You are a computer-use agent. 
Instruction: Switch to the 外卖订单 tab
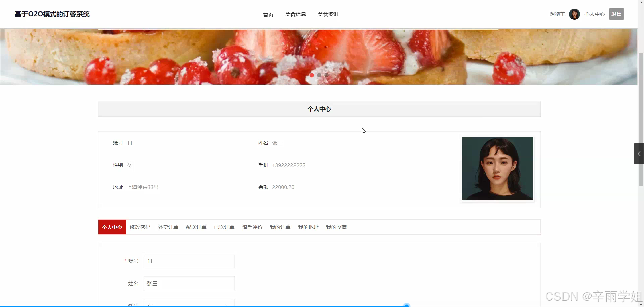point(168,227)
